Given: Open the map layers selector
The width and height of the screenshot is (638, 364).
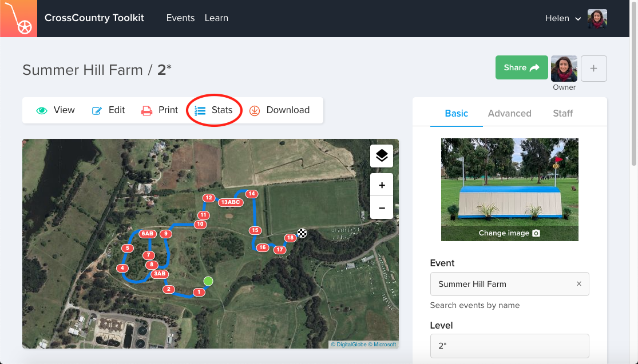Looking at the screenshot, I should tap(382, 155).
